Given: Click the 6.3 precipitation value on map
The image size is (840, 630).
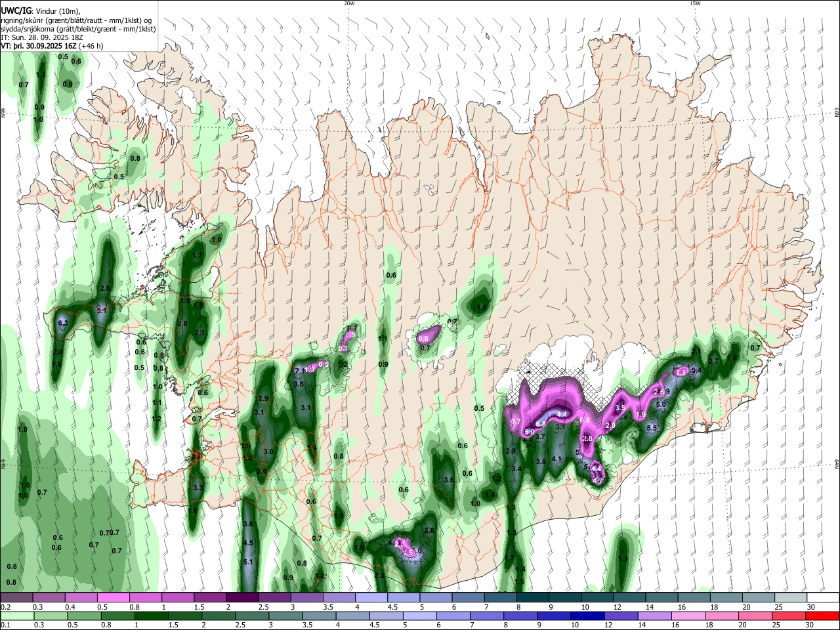Looking at the screenshot, I should (x=63, y=324).
